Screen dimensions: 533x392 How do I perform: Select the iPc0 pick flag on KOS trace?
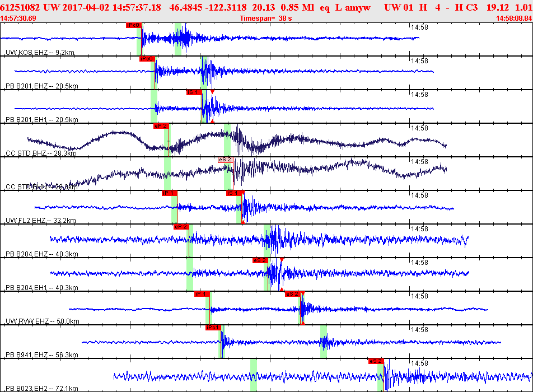click(133, 25)
